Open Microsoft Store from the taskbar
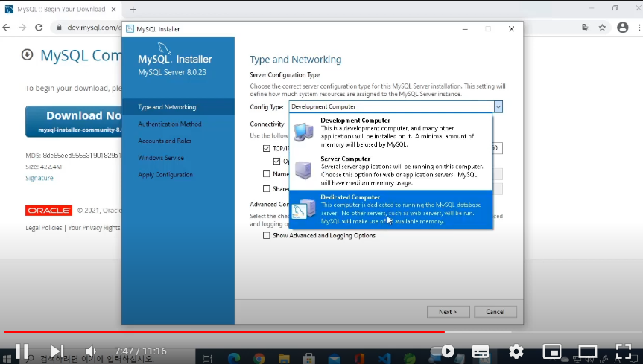The width and height of the screenshot is (643, 364). 308,359
